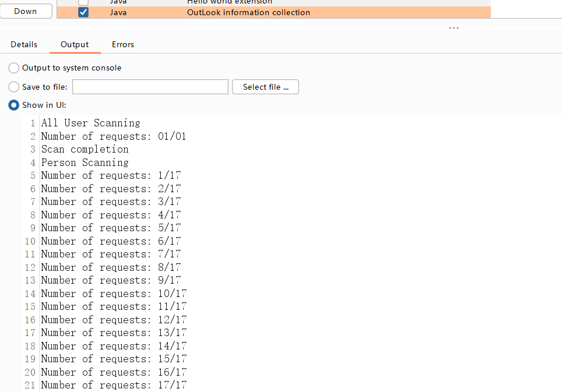Click the 'Number of requests: 15/17' line
Screen dimensions: 562x392
(x=114, y=359)
